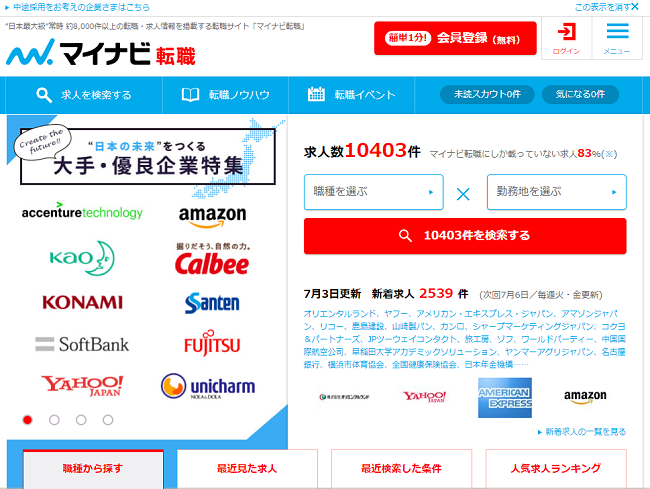Select the first carousel dot
This screenshot has width=650, height=489.
tap(28, 420)
